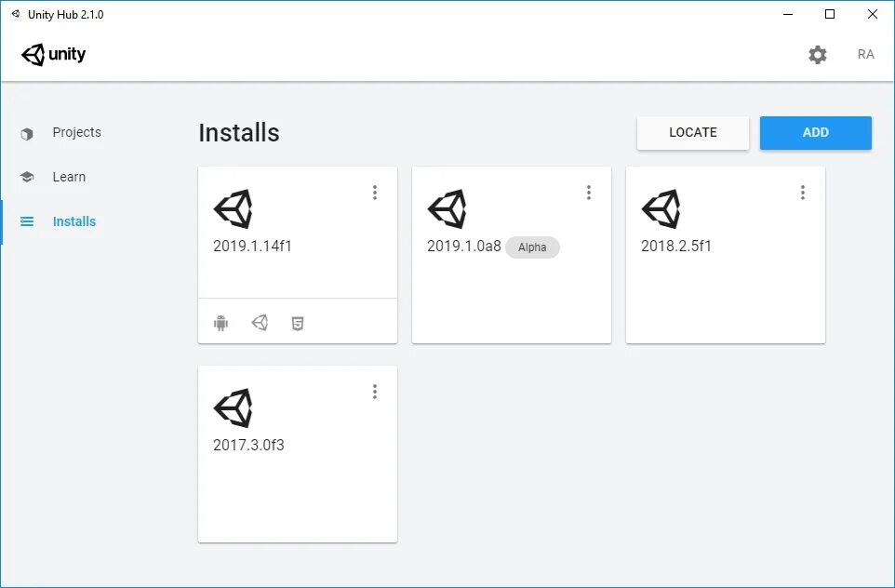Maximize the Unity Hub window

click(830, 14)
